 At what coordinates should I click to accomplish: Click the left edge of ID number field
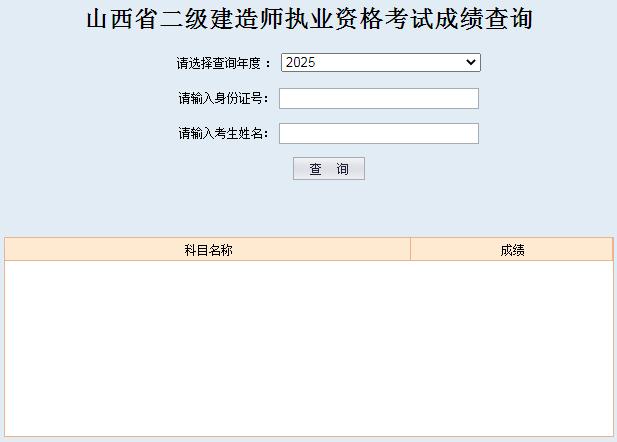284,98
